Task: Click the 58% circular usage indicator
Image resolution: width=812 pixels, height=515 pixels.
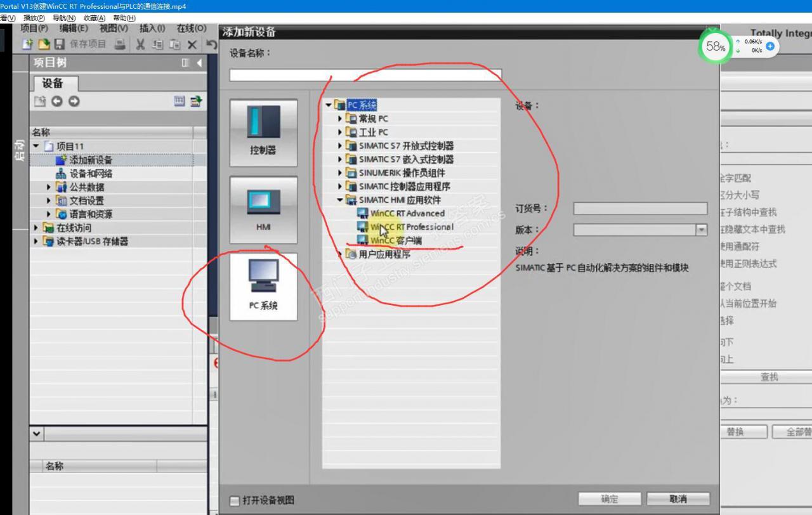Action: 715,47
